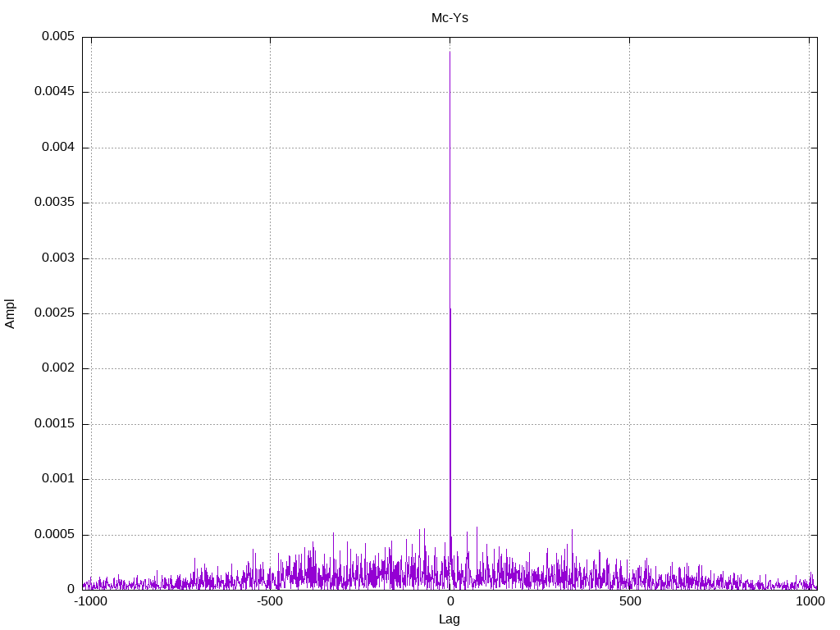
Task: Click the 0 tick label on y-axis
Action: [71, 589]
